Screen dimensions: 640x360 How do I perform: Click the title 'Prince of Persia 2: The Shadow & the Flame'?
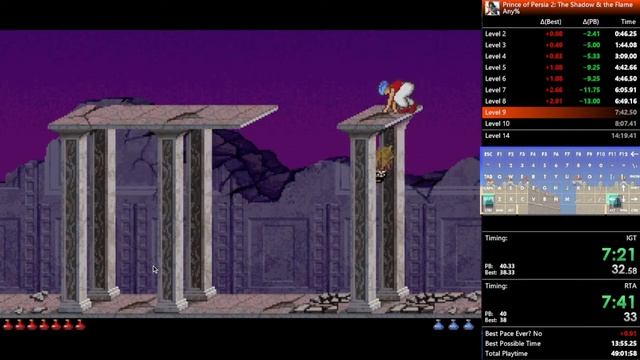pos(567,4)
